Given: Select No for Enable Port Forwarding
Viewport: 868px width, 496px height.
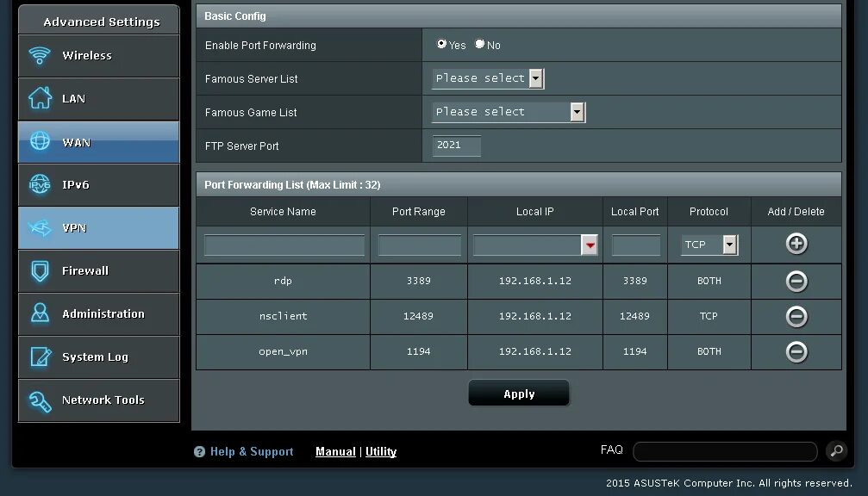Looking at the screenshot, I should pos(479,44).
